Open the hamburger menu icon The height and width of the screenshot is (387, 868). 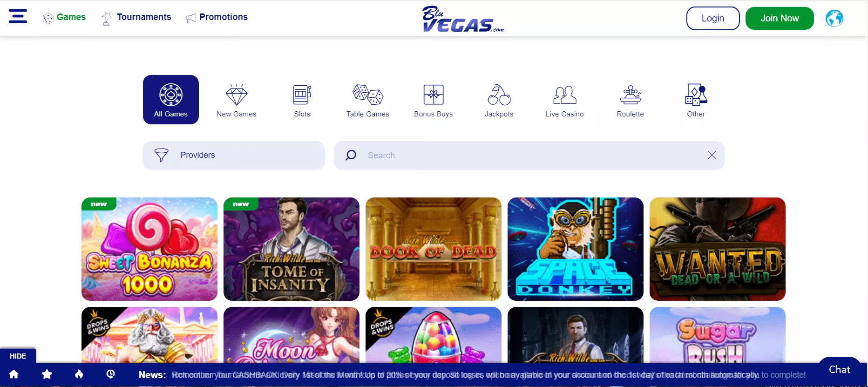(x=18, y=17)
